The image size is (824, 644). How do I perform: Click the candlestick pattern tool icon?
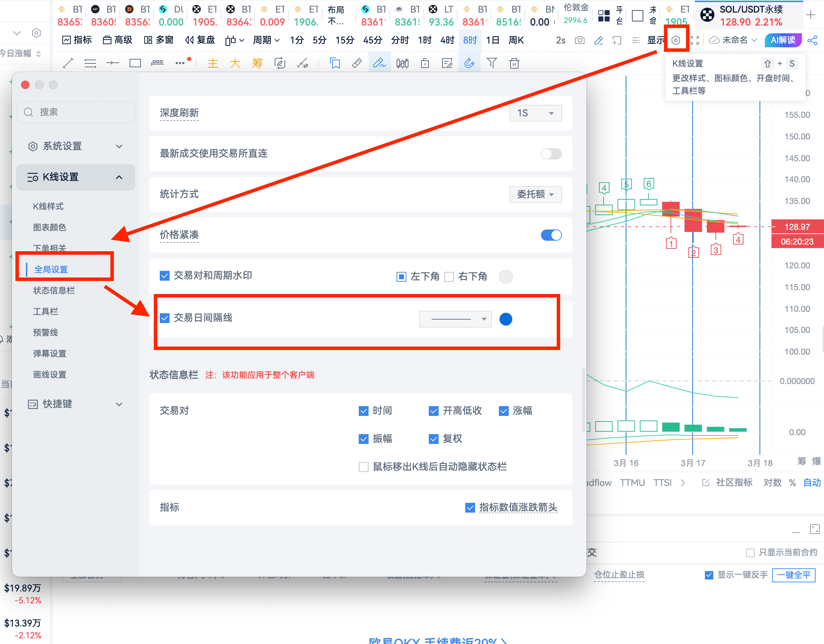coord(402,63)
